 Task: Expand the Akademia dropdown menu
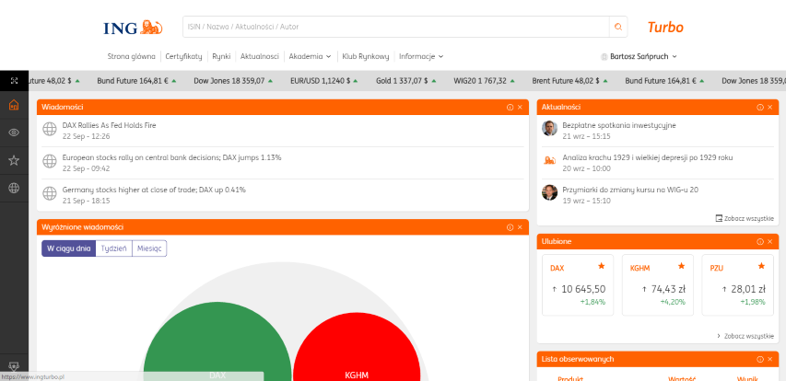(x=310, y=57)
